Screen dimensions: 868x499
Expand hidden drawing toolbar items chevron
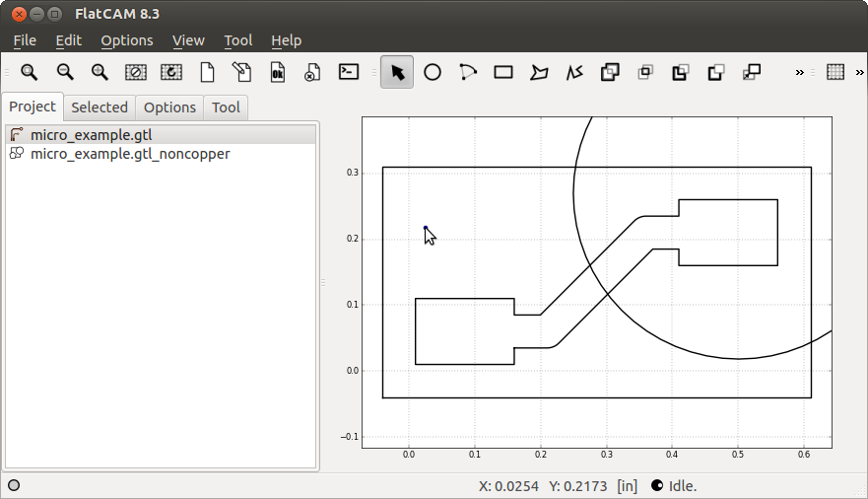[x=800, y=72]
